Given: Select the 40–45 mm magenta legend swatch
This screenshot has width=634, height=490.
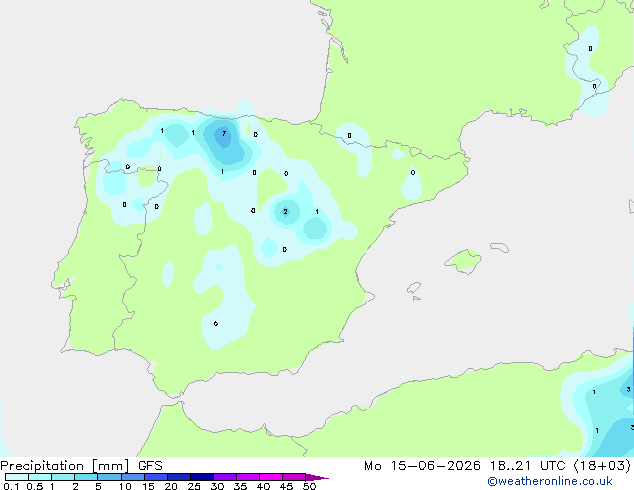Looking at the screenshot, I should (x=271, y=477).
